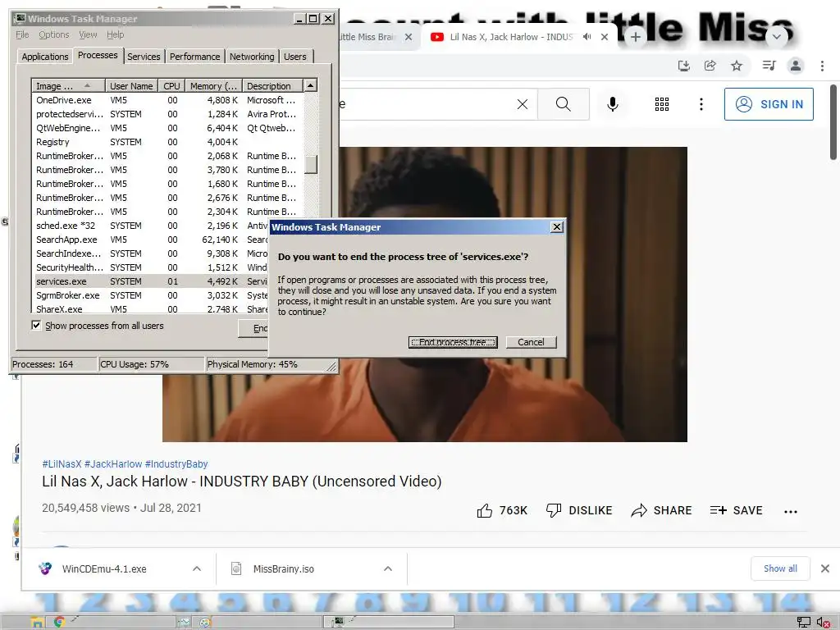Mute the Lil Nas X tab audio icon
Image resolution: width=840 pixels, height=630 pixels.
pos(587,37)
